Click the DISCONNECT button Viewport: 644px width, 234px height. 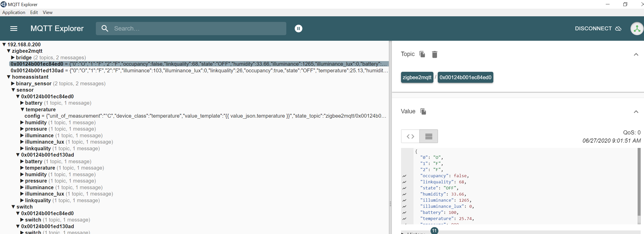[598, 29]
